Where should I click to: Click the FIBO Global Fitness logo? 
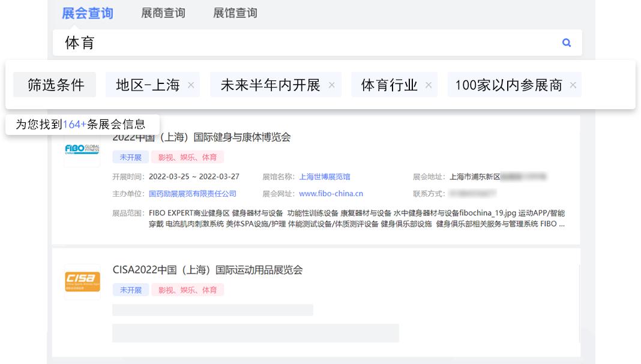[x=82, y=150]
